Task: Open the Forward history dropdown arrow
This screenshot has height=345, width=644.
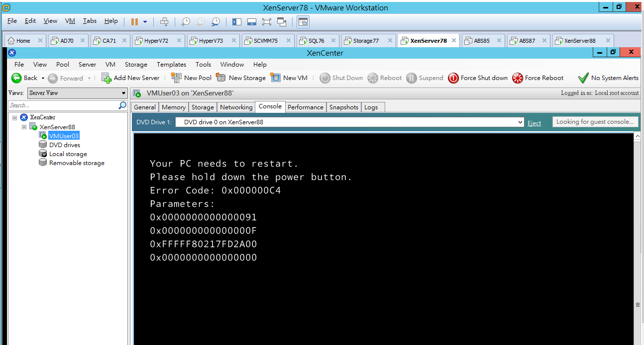Action: pos(89,79)
